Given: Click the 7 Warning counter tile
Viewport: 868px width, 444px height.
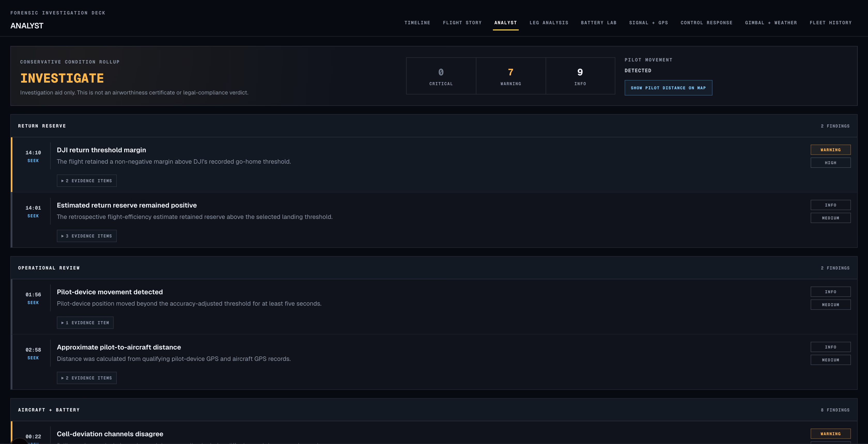Looking at the screenshot, I should click(511, 76).
